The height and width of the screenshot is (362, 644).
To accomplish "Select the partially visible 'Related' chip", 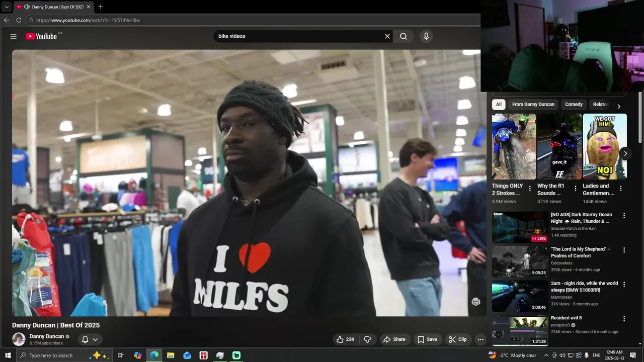I will 601,105.
